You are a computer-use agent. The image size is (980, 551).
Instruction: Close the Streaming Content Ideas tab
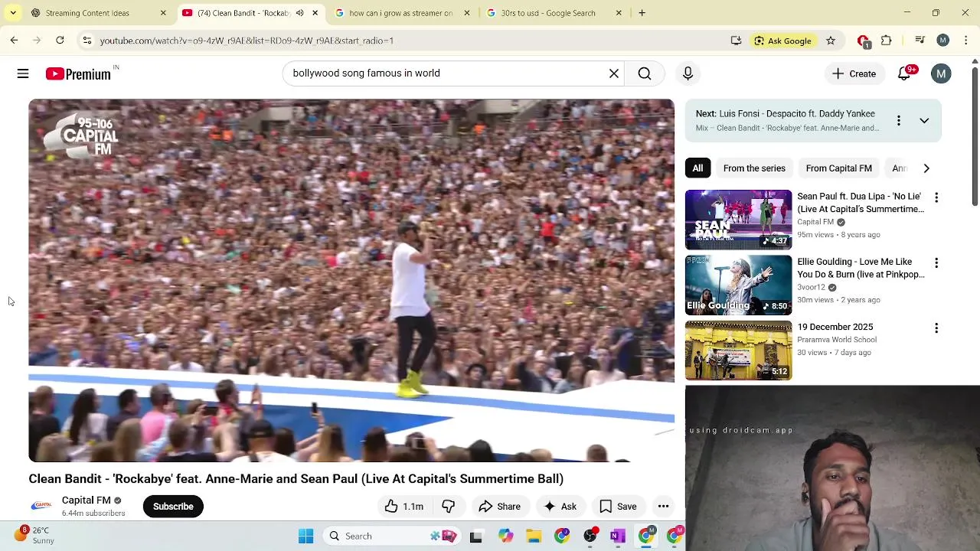[x=162, y=13]
